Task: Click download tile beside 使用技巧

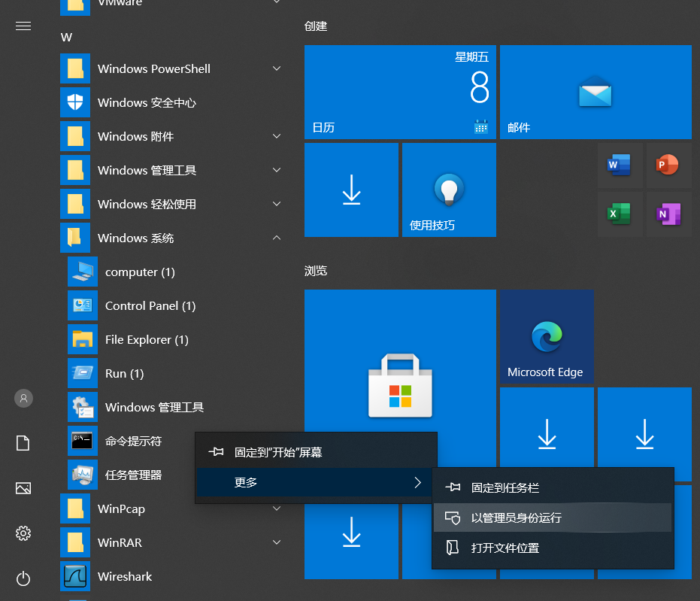Action: click(351, 190)
